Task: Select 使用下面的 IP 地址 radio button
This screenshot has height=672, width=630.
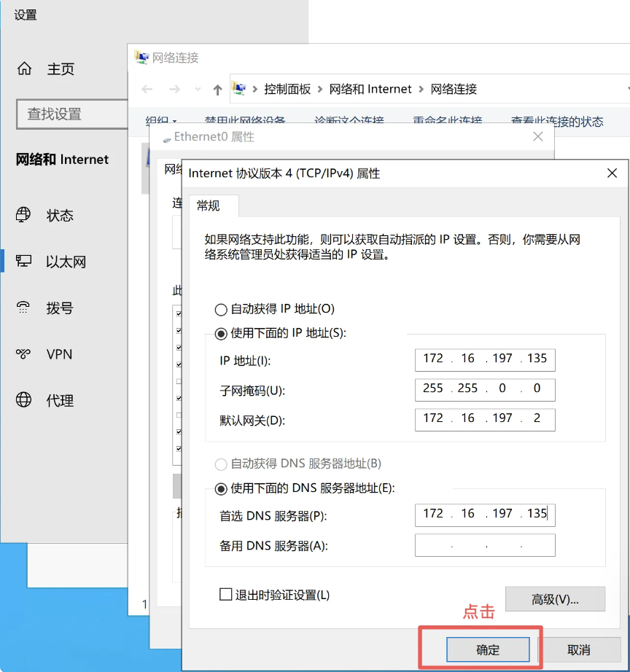Action: pos(221,334)
